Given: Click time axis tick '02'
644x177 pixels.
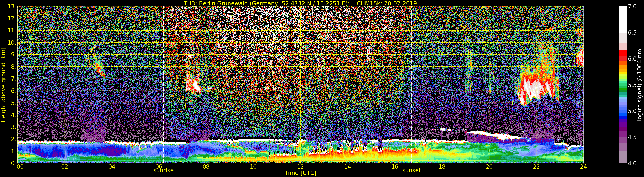Looking at the screenshot, I should click(x=65, y=166).
